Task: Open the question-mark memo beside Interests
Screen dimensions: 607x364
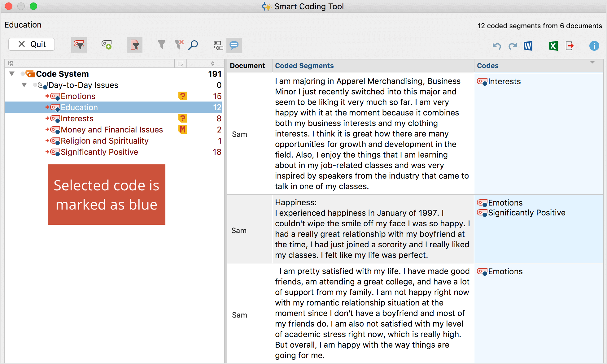Action: [x=183, y=118]
